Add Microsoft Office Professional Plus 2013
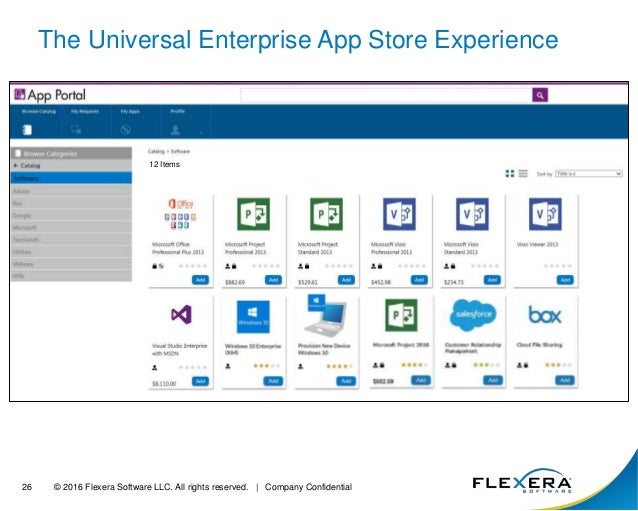Image resolution: width=638 pixels, height=511 pixels. (201, 280)
